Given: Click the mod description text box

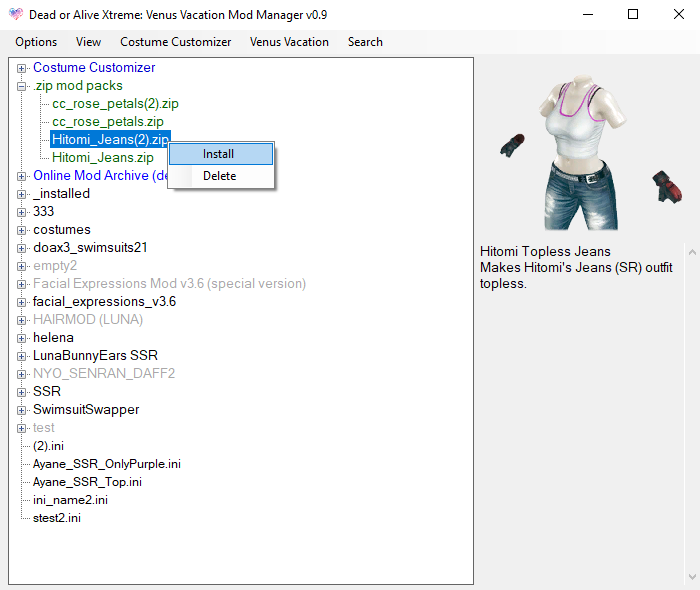Looking at the screenshot, I should click(x=581, y=413).
